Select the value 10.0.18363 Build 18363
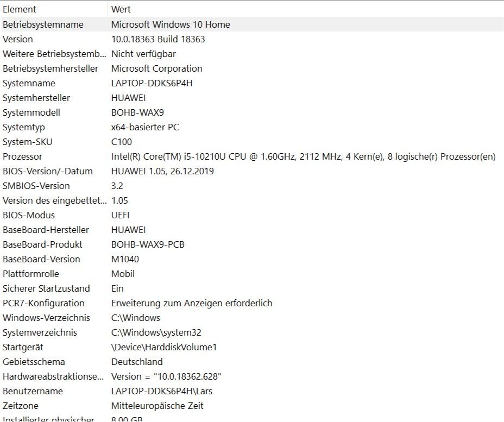The width and height of the screenshot is (504, 422). pyautogui.click(x=158, y=39)
